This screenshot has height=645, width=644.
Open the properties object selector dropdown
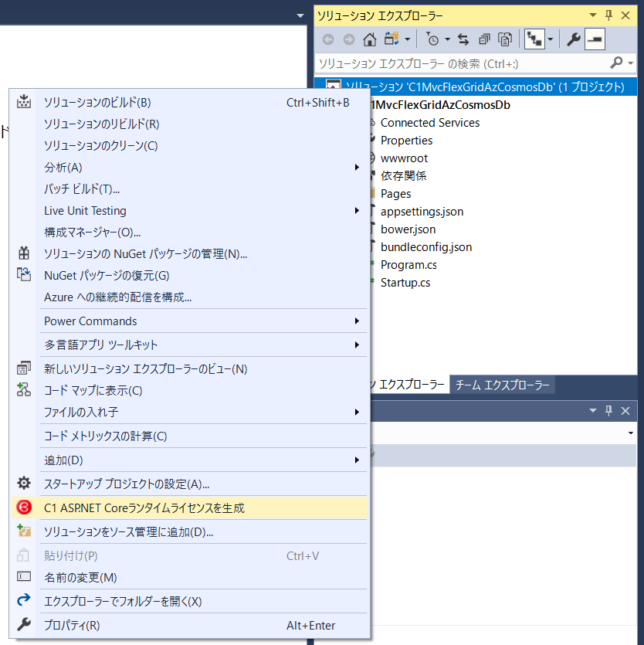click(630, 433)
